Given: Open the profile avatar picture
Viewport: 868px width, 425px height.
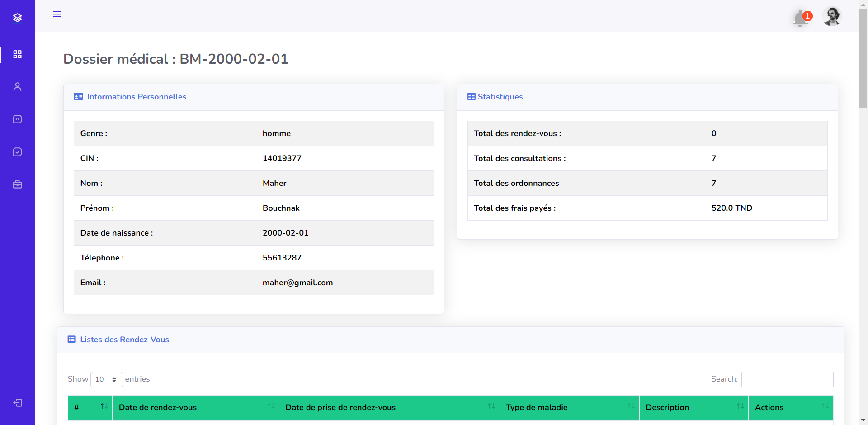Looking at the screenshot, I should 832,16.
